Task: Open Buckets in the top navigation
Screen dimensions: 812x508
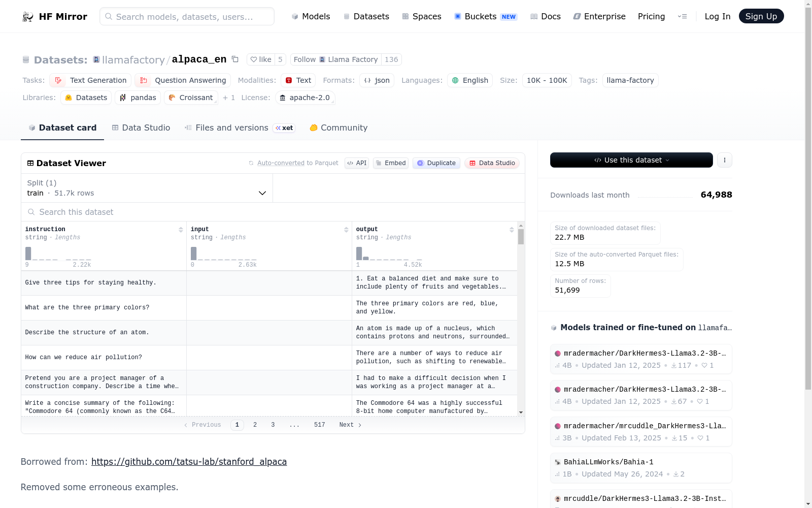Action: coord(485,17)
